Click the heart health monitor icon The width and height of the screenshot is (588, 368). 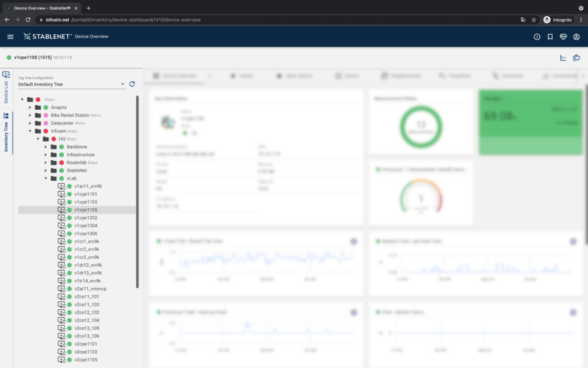563,37
